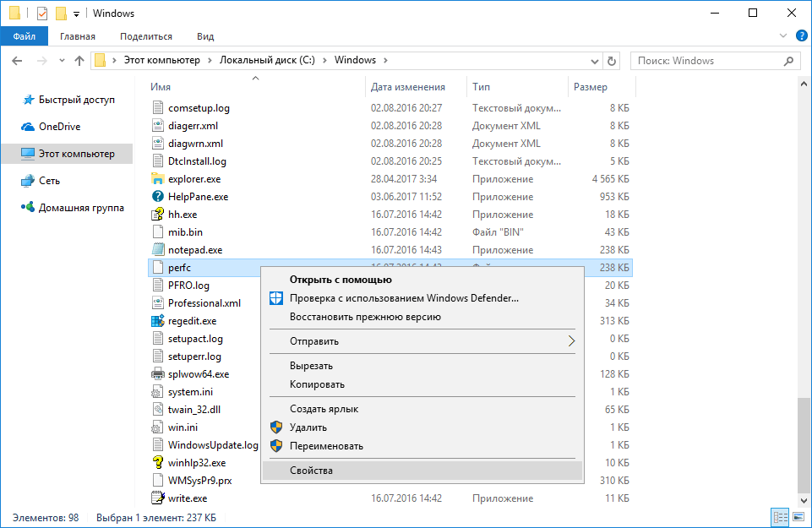Select Создать ярлык menu entry
The height and width of the screenshot is (528, 812).
(x=422, y=408)
